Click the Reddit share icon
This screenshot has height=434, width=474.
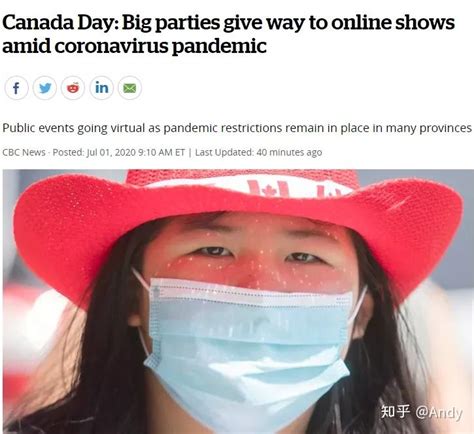73,88
